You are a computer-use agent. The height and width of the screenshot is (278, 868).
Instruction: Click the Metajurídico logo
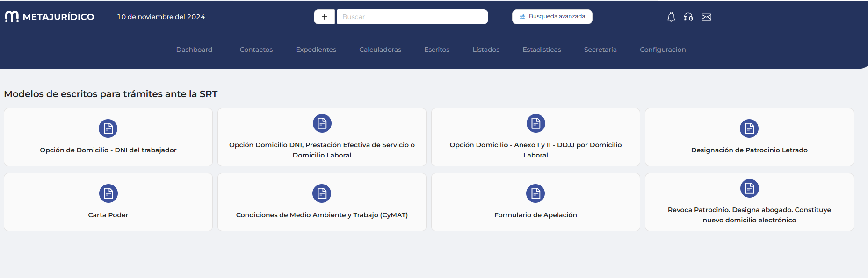50,17
